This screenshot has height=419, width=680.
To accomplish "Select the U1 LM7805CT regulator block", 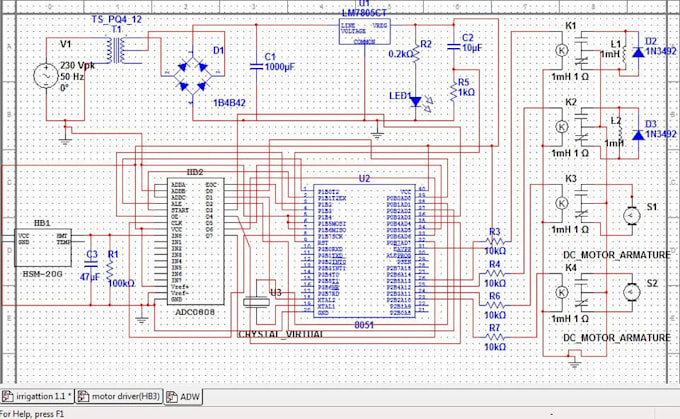I will coord(364,31).
